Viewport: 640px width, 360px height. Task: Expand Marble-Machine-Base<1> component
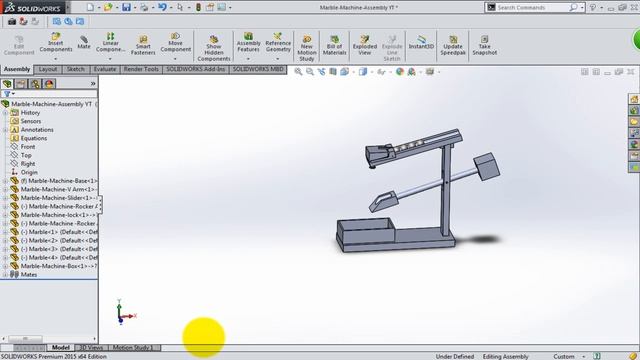coord(5,181)
